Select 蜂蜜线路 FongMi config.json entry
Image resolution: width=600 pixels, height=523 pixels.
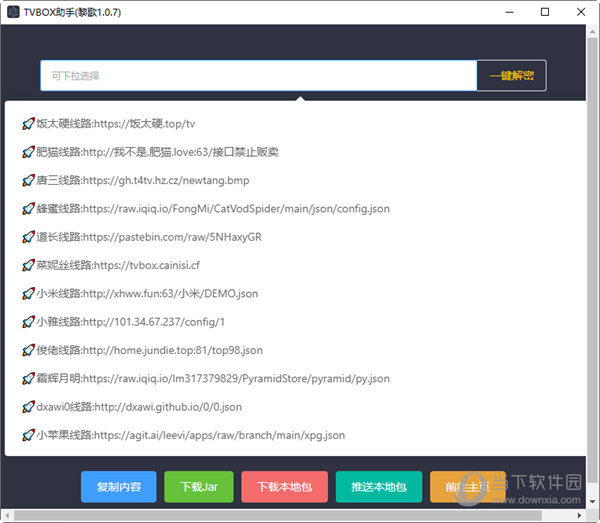pyautogui.click(x=295, y=209)
